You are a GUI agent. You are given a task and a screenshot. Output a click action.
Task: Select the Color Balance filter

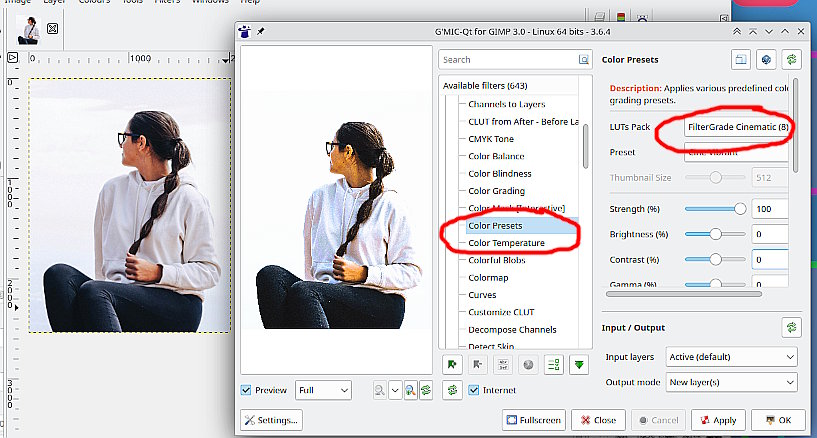[x=496, y=156]
